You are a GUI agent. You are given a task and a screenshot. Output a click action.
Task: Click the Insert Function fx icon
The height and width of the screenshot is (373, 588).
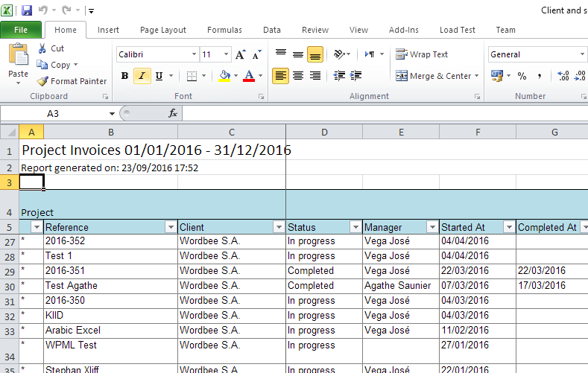coord(173,113)
